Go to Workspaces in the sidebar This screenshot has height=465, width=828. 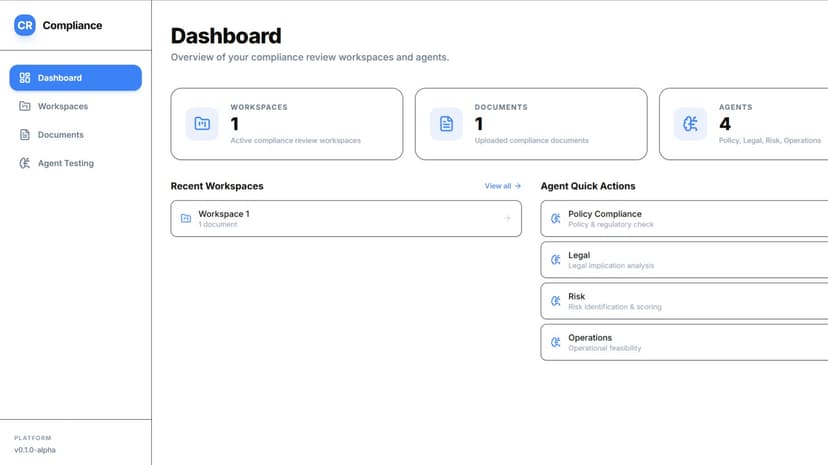tap(76, 106)
